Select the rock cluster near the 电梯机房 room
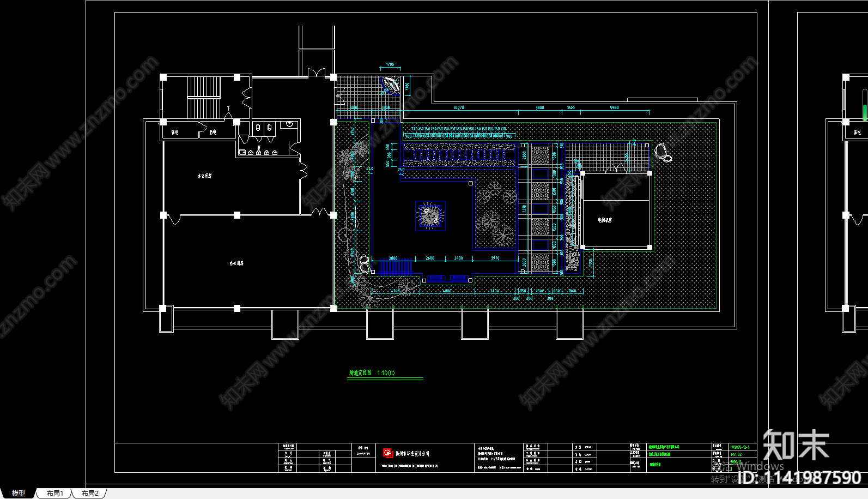Viewport: 868px width, 499px height. tap(663, 152)
